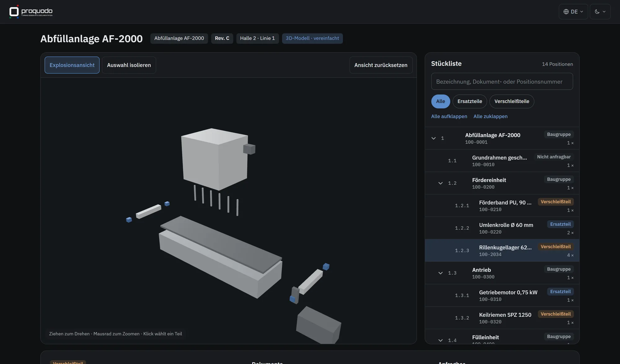Image resolution: width=620 pixels, height=364 pixels.
Task: Select the Keilriemen SPZ 1250 row
Action: coord(502,318)
